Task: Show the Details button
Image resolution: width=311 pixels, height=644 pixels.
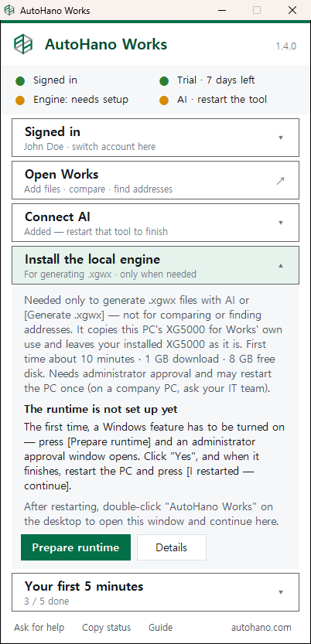Action: point(171,547)
